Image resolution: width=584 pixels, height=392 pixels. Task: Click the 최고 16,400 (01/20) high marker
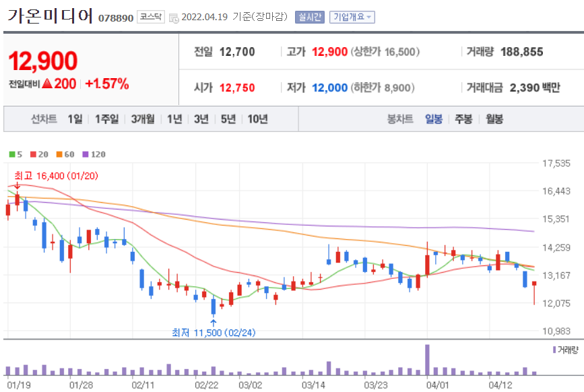[56, 176]
